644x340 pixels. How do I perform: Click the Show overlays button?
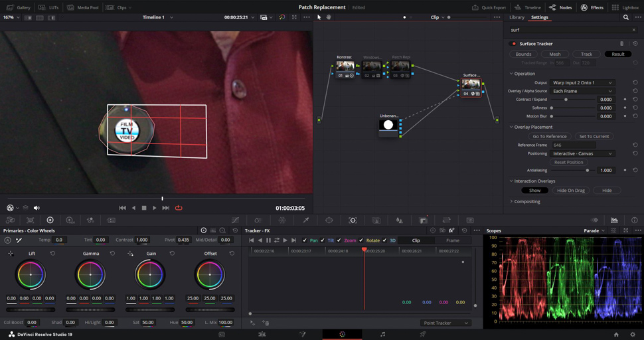pyautogui.click(x=534, y=191)
